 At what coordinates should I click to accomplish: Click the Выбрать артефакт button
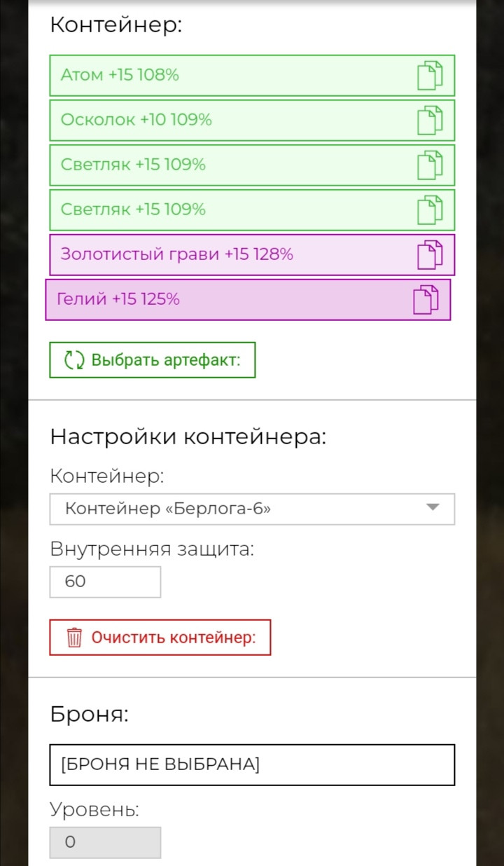(153, 360)
